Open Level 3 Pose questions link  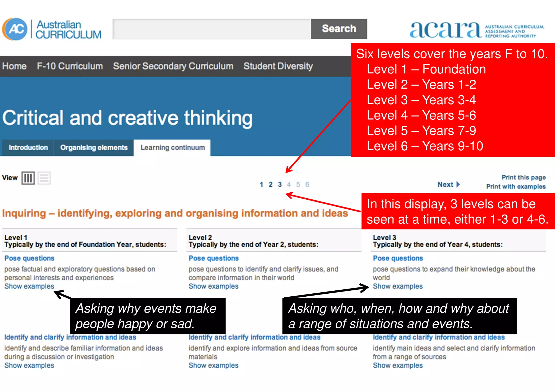(398, 258)
